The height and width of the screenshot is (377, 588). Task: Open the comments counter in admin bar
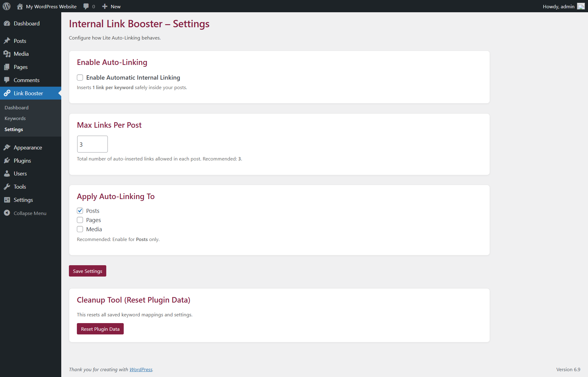tap(89, 6)
